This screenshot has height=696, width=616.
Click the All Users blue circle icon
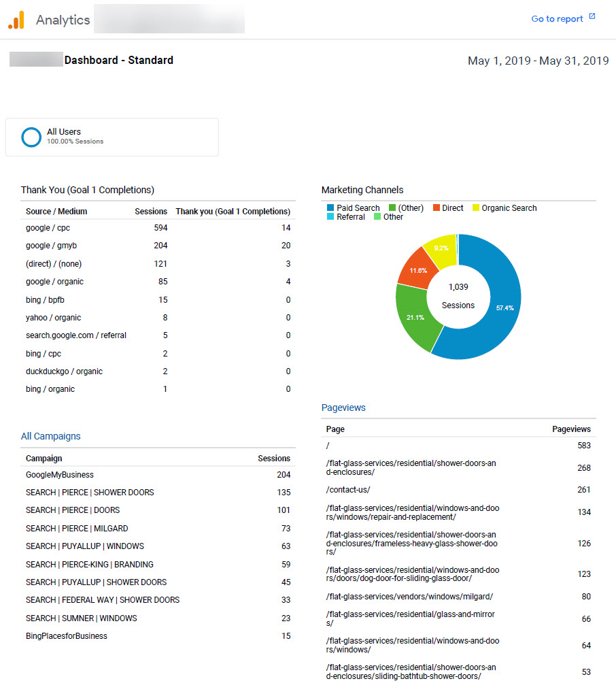click(x=31, y=137)
